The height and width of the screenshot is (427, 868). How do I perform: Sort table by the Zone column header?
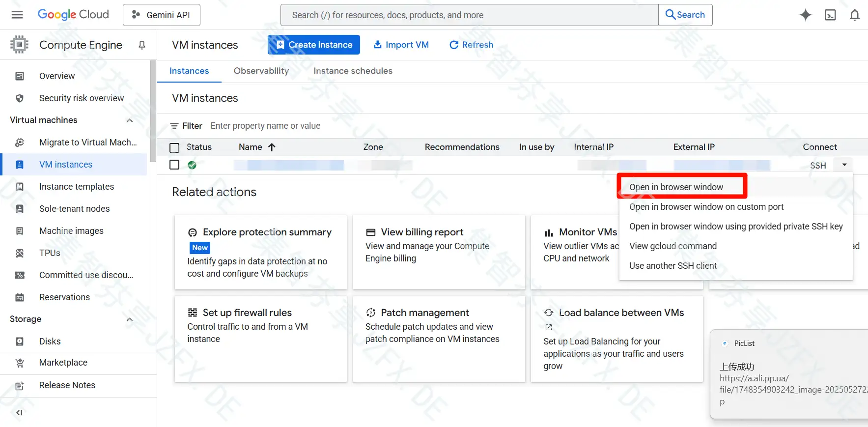(373, 147)
